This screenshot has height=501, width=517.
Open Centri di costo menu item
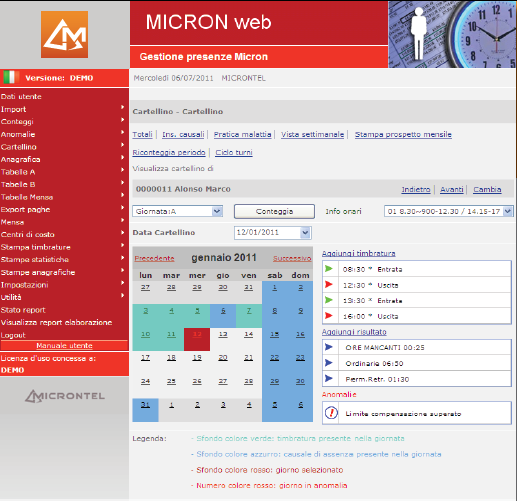click(x=28, y=235)
